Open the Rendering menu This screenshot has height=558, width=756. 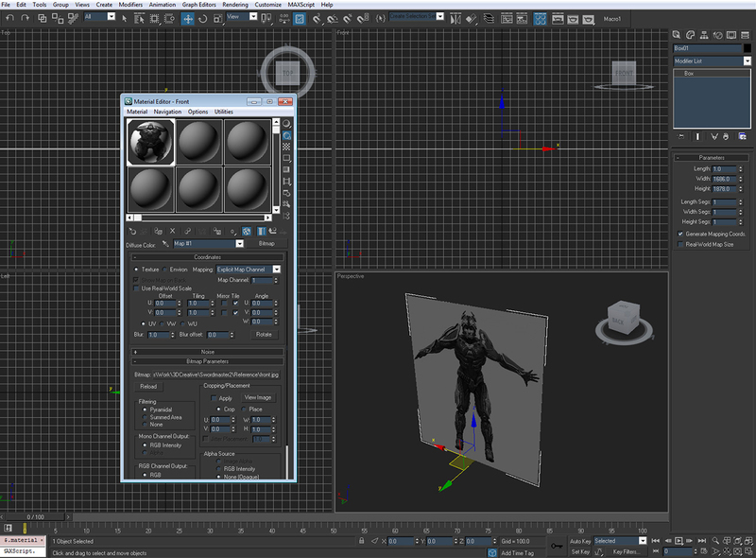pyautogui.click(x=235, y=5)
